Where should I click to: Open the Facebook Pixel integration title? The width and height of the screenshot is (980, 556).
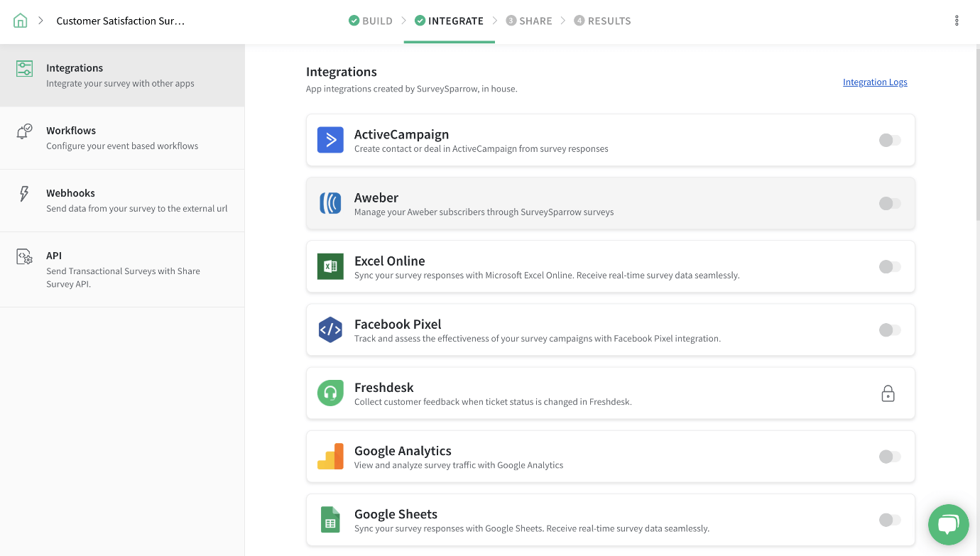point(398,324)
